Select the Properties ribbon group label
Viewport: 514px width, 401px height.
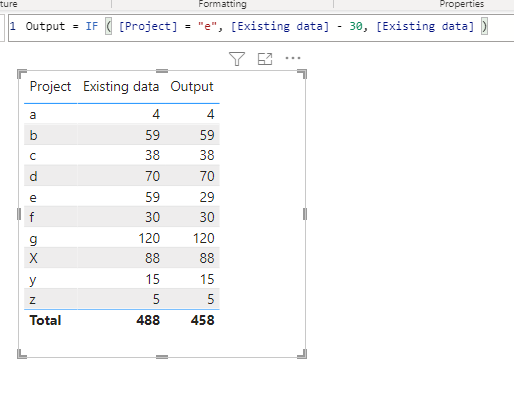click(462, 4)
